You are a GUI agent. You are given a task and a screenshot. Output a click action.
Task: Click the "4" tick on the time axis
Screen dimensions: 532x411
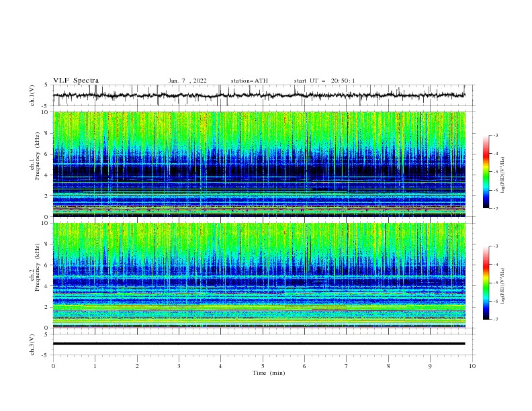(x=220, y=366)
